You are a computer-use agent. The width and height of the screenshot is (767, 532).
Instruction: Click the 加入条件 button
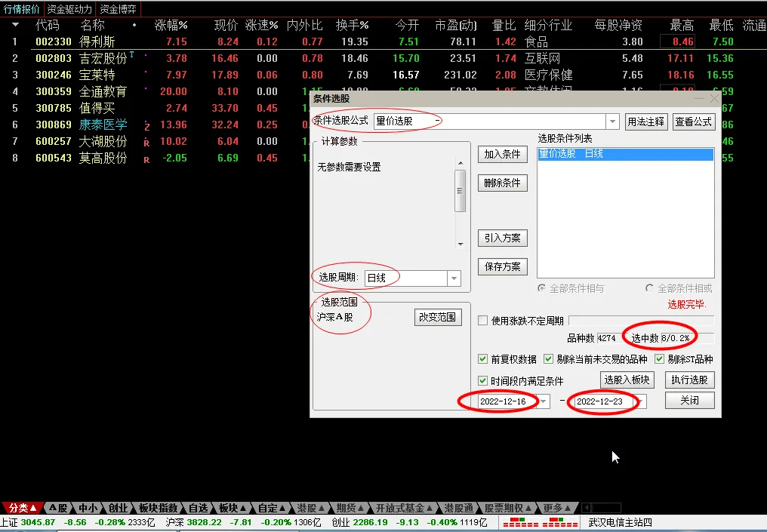[502, 154]
